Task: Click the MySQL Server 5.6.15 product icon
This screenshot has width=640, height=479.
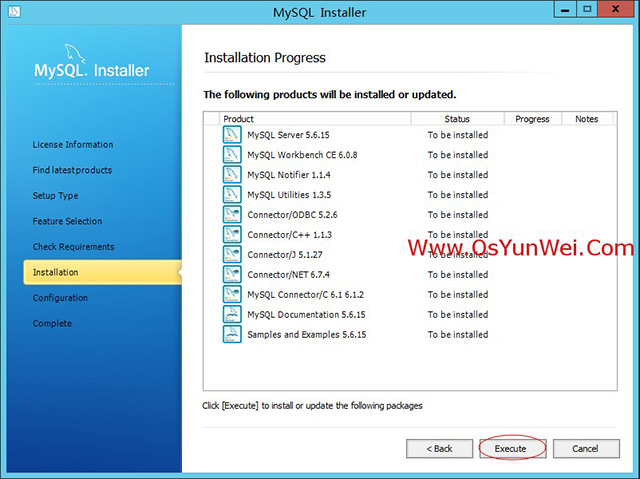Action: point(232,135)
